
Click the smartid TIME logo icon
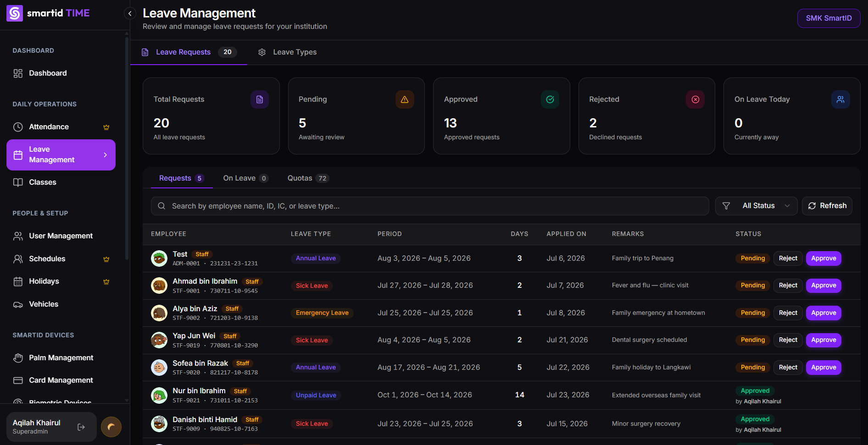click(15, 13)
